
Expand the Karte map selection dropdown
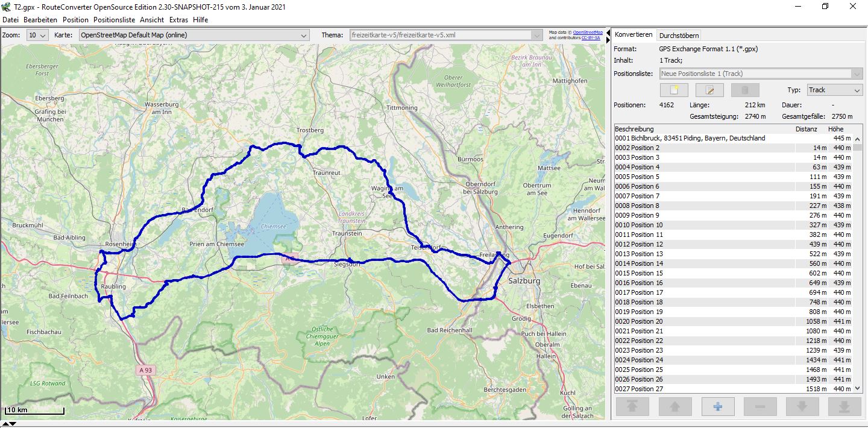click(x=194, y=36)
